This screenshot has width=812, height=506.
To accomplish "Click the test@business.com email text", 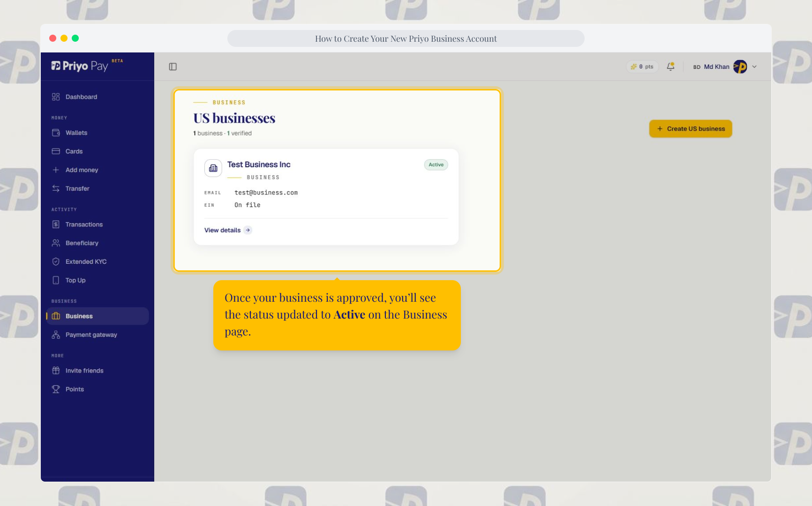I will coord(266,193).
